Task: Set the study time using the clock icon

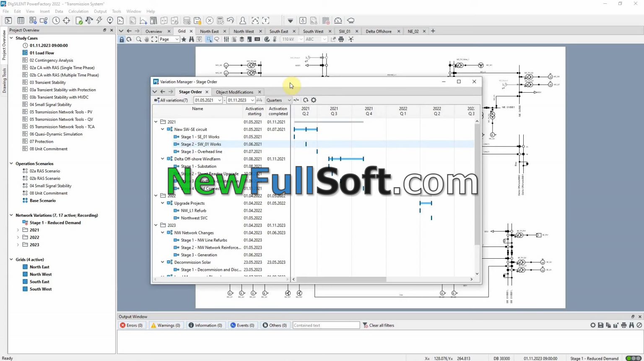Action: point(56,20)
